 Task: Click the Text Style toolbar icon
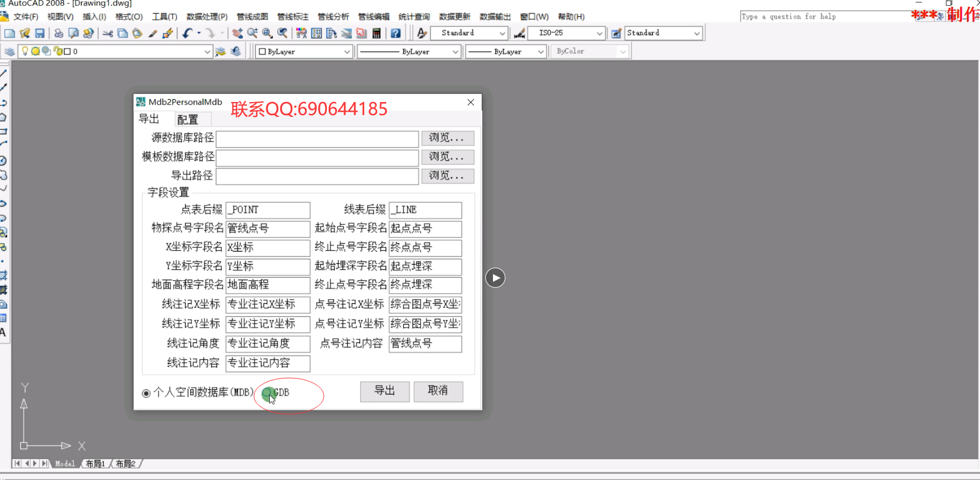click(x=422, y=33)
